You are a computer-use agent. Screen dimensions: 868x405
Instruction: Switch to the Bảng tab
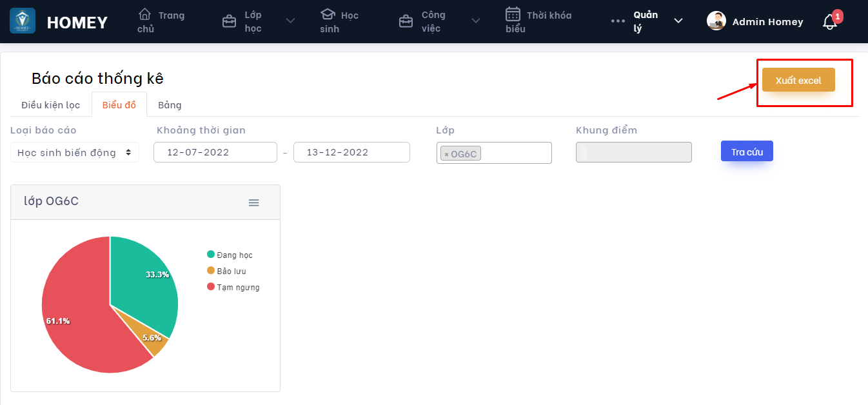pos(170,104)
